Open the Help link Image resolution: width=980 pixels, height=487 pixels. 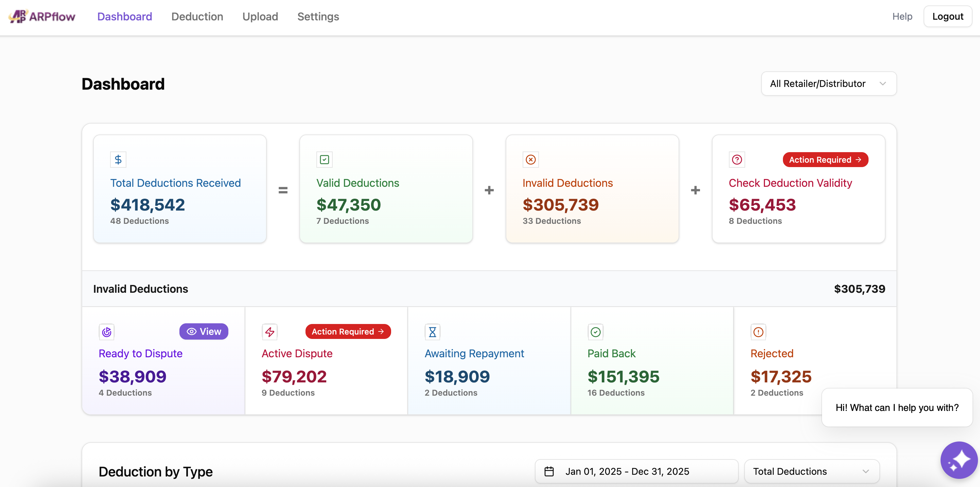point(902,16)
